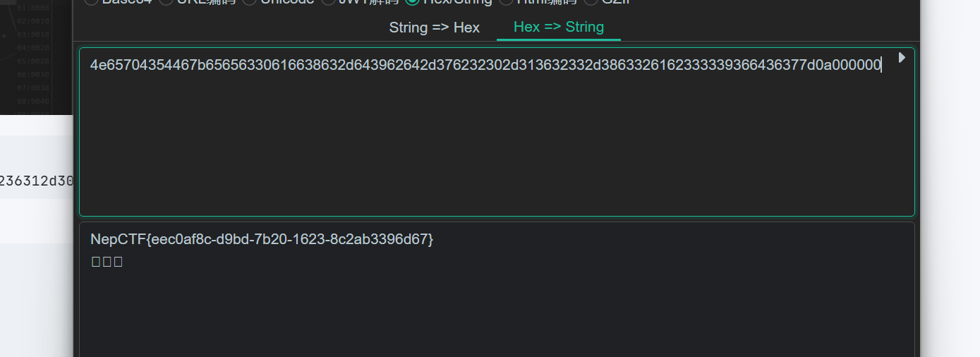Click offset line 04:0020 in background panel
The height and width of the screenshot is (357, 980).
32,48
